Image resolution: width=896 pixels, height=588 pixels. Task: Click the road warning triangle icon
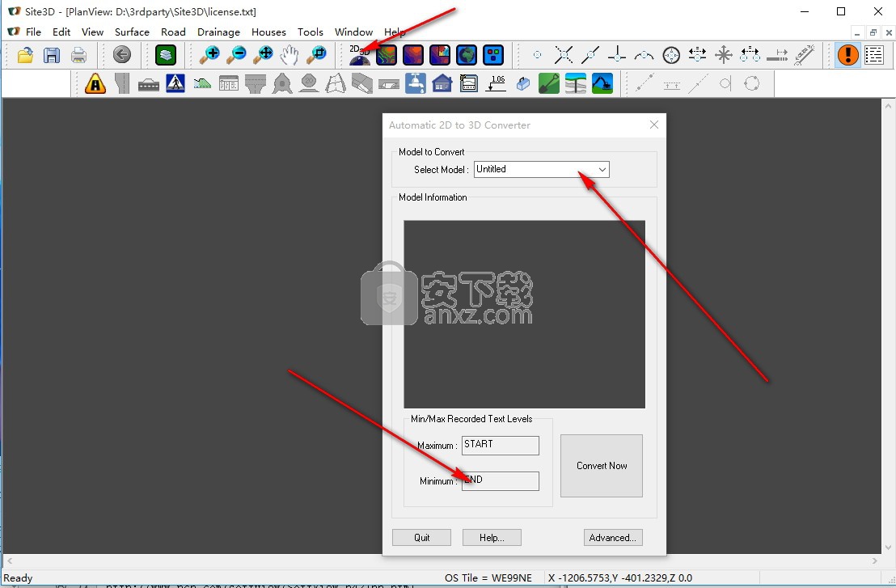point(95,84)
